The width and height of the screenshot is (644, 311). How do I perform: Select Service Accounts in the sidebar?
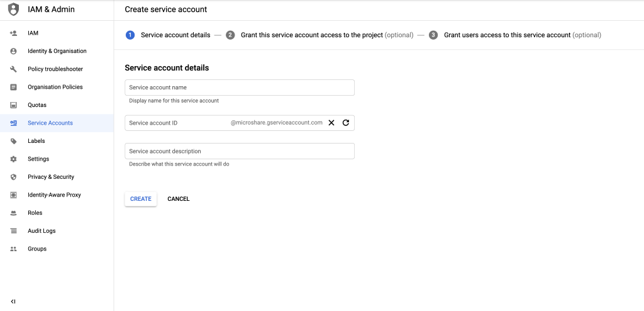[50, 123]
